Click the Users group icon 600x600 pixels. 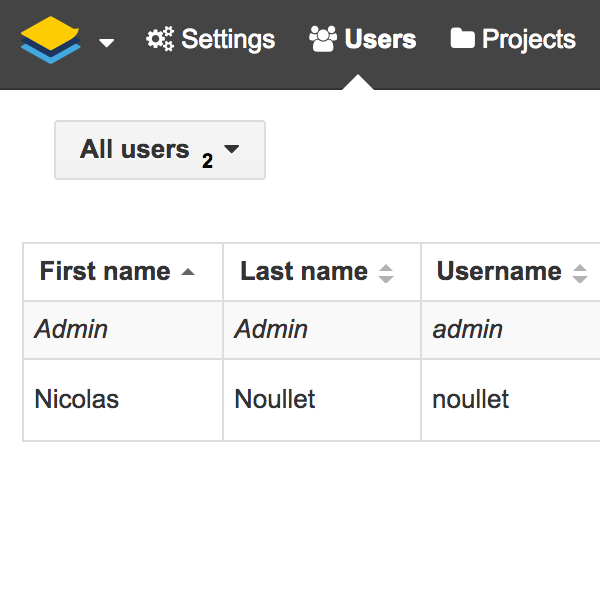pyautogui.click(x=323, y=39)
